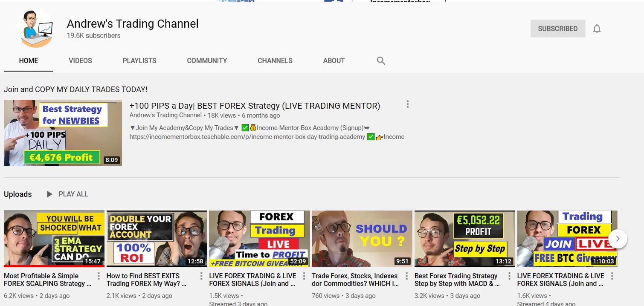Image resolution: width=644 pixels, height=306 pixels.
Task: Open the DOUBLE YOUR FOREX ACCOUNT thumbnail
Action: click(157, 238)
